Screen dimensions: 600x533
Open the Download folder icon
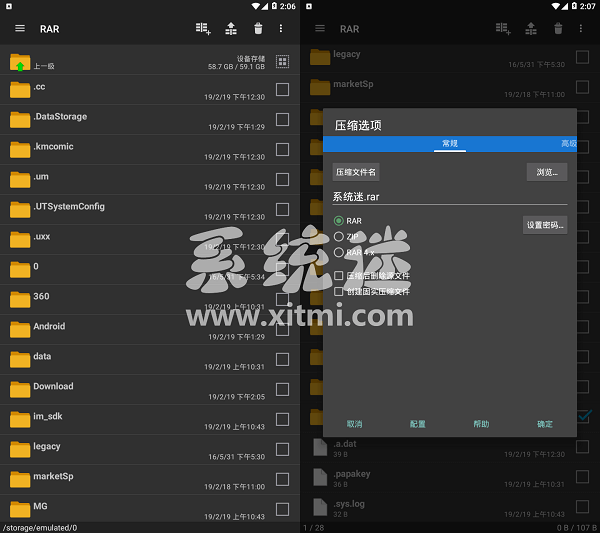(x=20, y=390)
